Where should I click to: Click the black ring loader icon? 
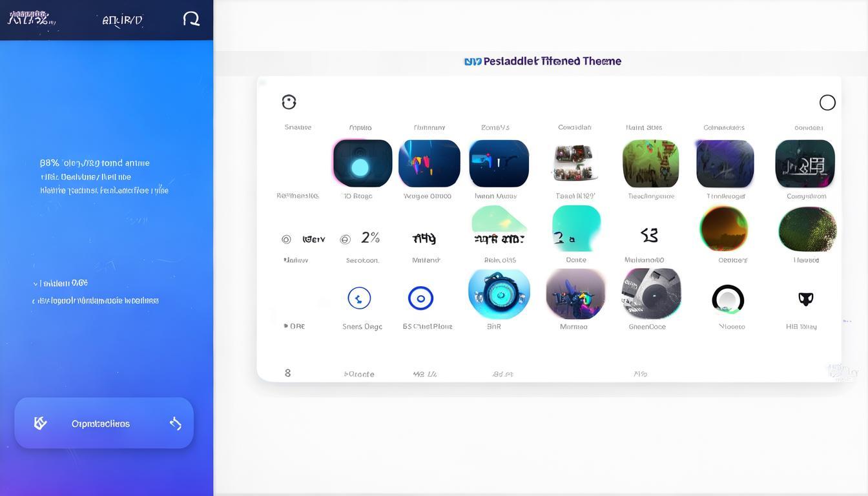click(728, 300)
